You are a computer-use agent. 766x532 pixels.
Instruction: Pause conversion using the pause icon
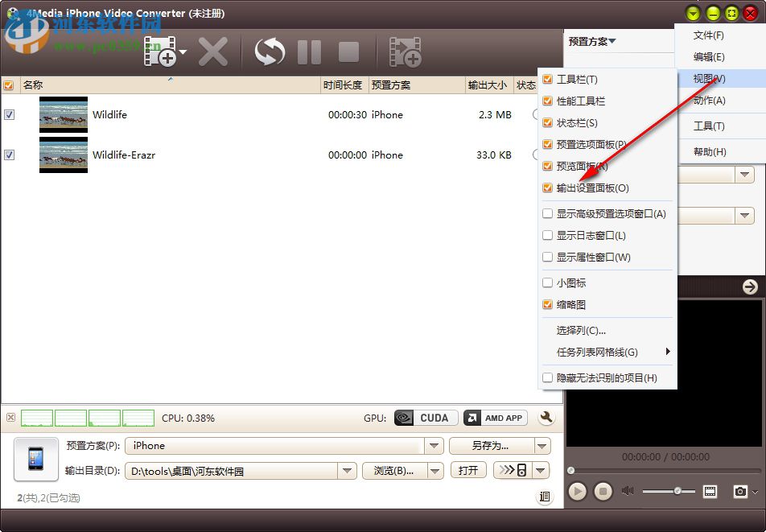pos(309,51)
